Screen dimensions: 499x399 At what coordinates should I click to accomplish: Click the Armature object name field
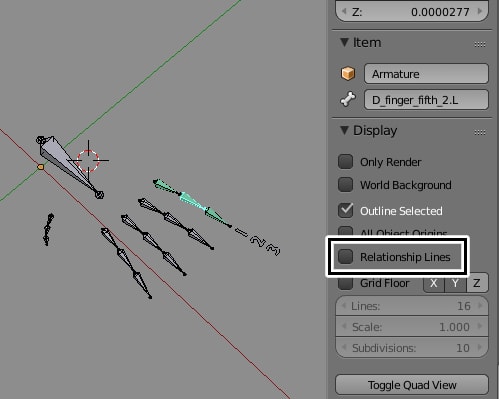(x=426, y=74)
